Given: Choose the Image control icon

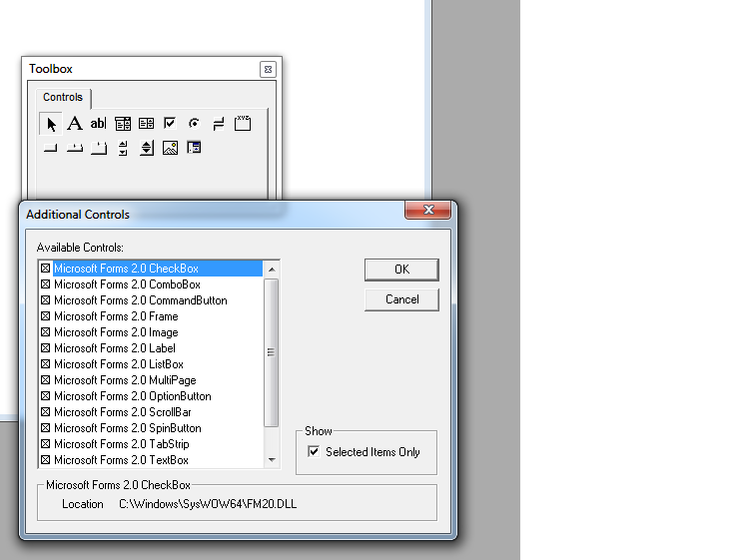Looking at the screenshot, I should (x=171, y=148).
